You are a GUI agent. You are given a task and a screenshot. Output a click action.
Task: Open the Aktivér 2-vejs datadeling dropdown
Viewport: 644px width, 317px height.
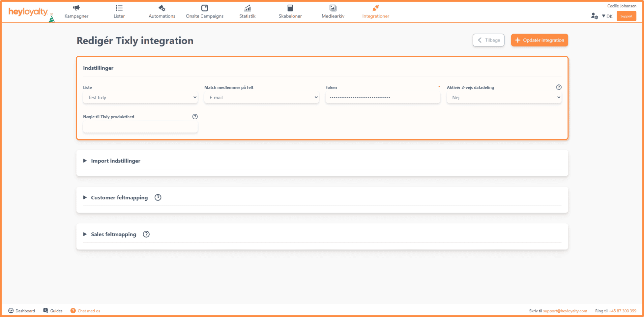(504, 98)
